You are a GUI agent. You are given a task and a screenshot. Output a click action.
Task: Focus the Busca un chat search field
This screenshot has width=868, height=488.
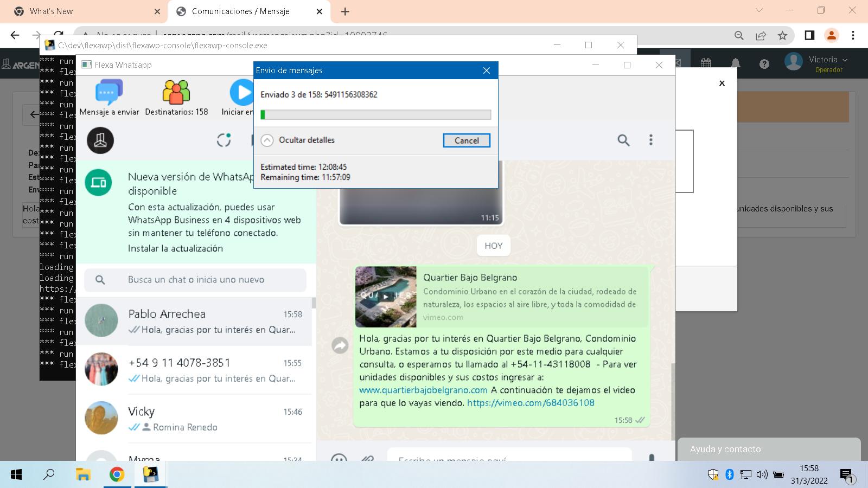click(x=195, y=280)
